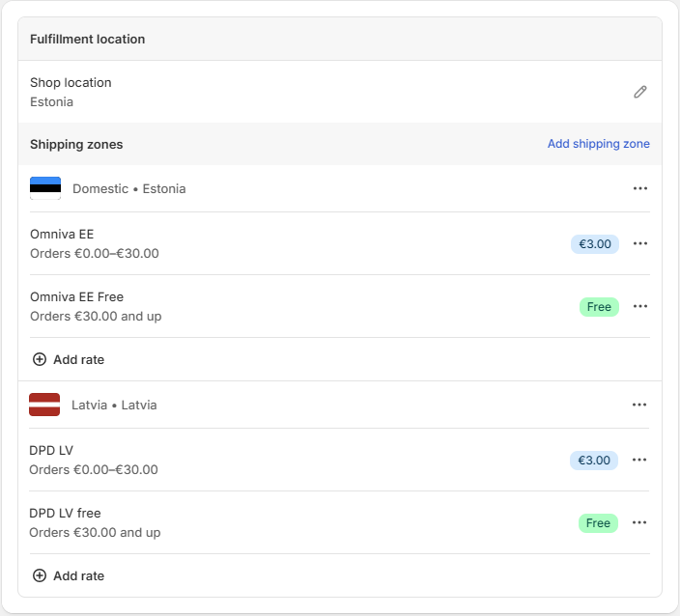Select the Omniva EE rate name

[x=62, y=234]
